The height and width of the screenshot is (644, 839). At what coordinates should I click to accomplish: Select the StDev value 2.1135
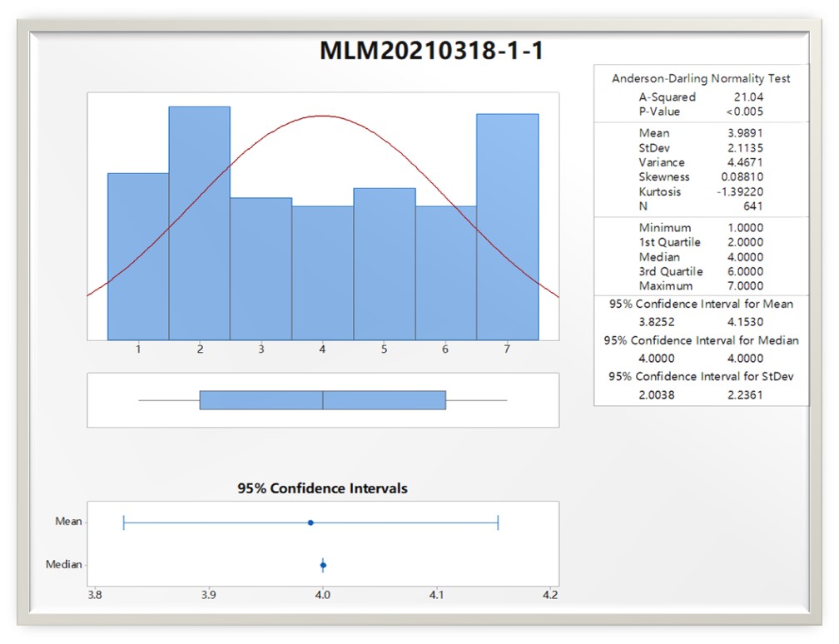pyautogui.click(x=744, y=147)
